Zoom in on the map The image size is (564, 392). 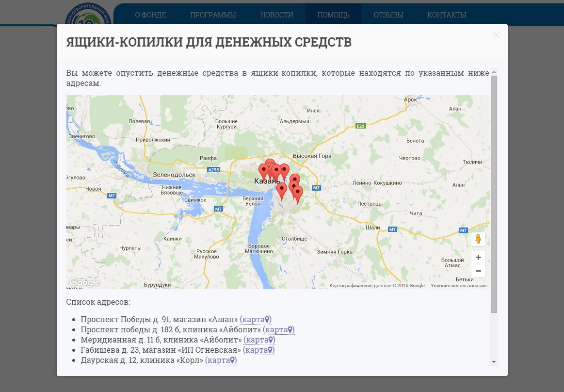pos(478,258)
